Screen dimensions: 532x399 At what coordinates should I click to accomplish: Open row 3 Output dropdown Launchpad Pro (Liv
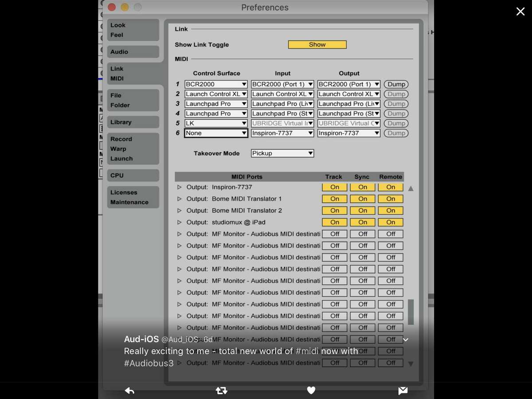coord(349,104)
